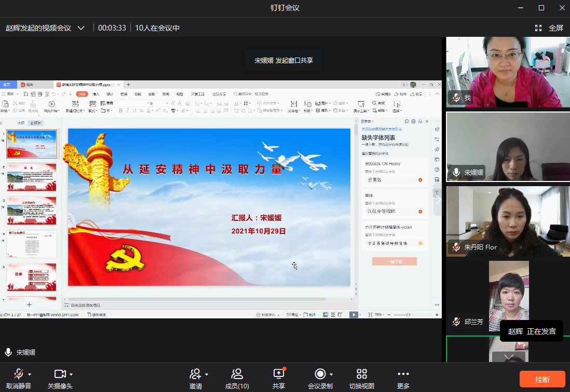Click the WPS print icon
Image resolution: width=570 pixels, height=392 pixels.
click(x=40, y=94)
